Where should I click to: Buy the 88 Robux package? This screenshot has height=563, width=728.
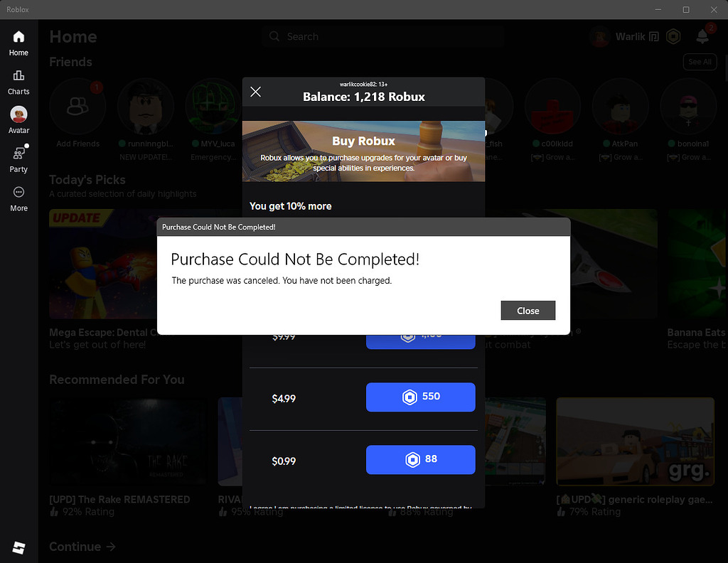(421, 460)
